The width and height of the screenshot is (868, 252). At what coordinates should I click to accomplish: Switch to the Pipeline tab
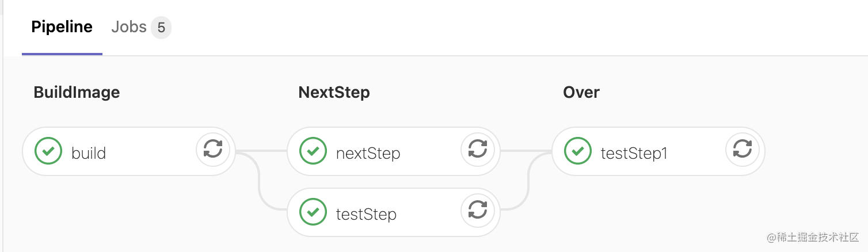[x=62, y=27]
